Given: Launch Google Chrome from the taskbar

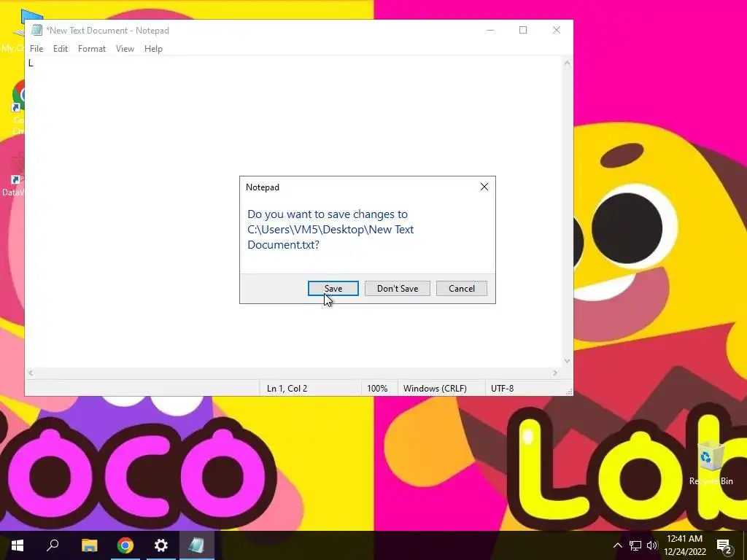Looking at the screenshot, I should (125, 545).
